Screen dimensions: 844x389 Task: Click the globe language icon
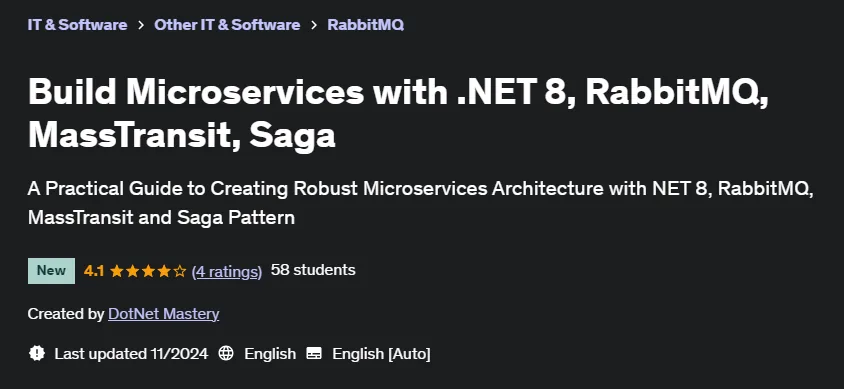coord(226,353)
